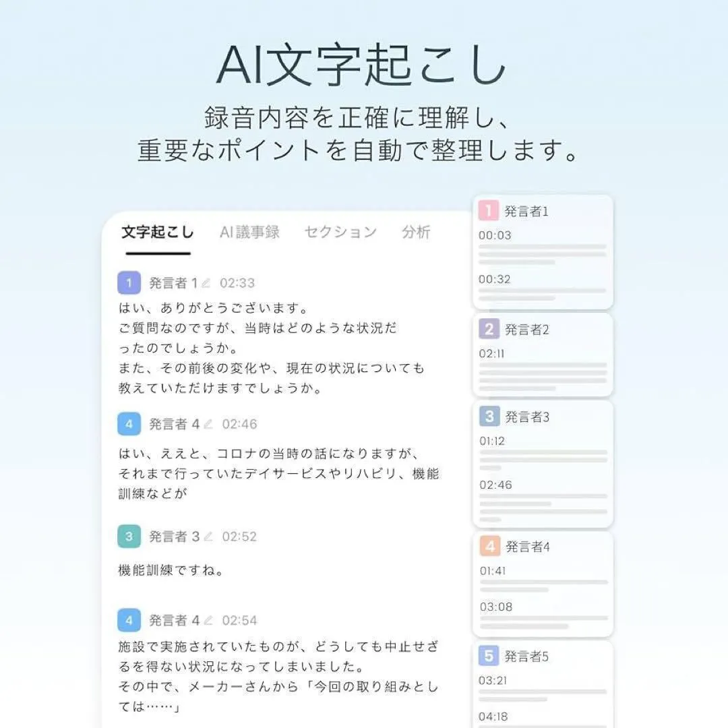The height and width of the screenshot is (728, 728).
Task: Open the 発言者5 speaker card
Action: [543, 684]
